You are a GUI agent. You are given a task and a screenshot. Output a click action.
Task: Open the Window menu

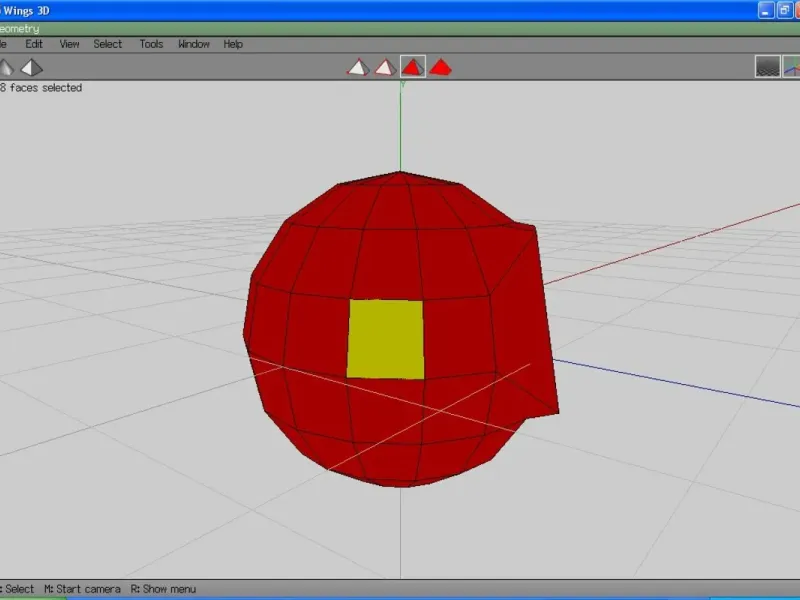click(194, 44)
